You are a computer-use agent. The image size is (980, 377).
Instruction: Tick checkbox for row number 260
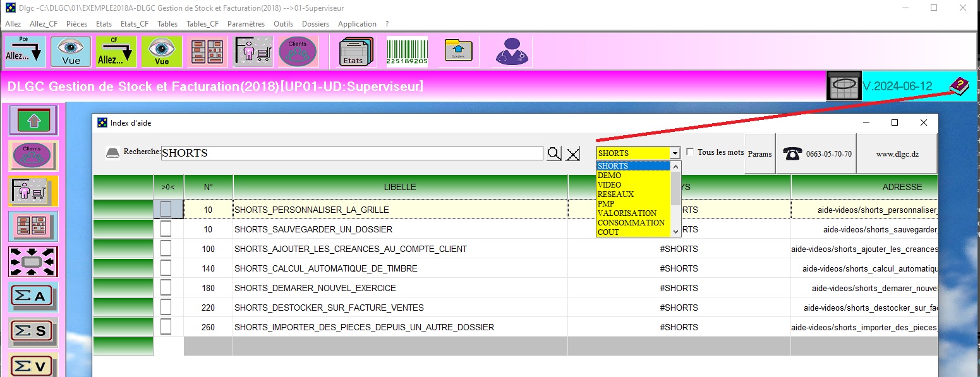coord(166,327)
